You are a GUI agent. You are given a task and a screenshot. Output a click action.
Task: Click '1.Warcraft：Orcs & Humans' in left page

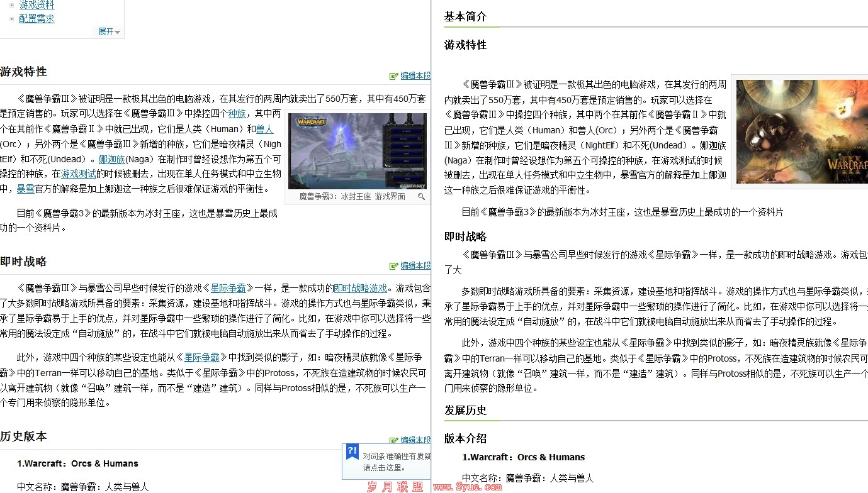pyautogui.click(x=77, y=463)
